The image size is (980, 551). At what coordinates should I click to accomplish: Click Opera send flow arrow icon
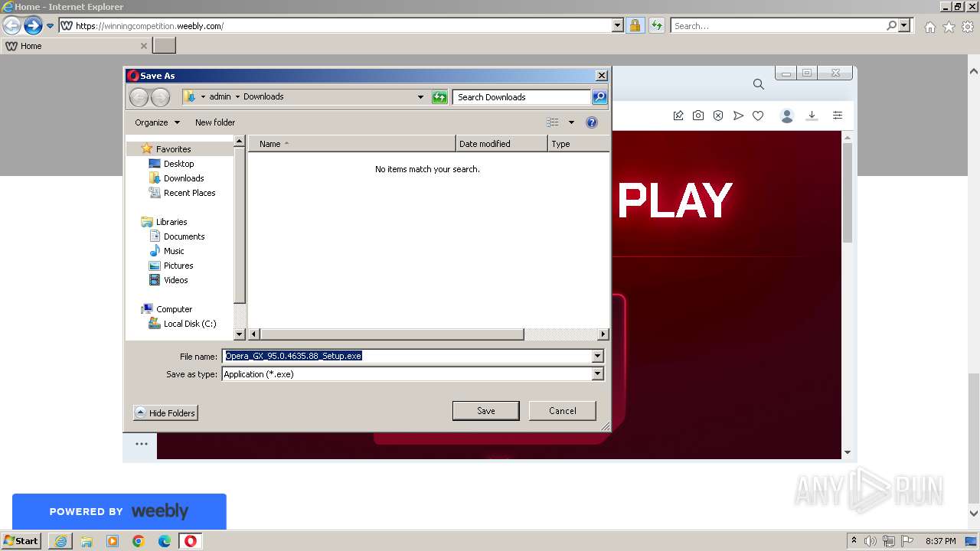(738, 116)
